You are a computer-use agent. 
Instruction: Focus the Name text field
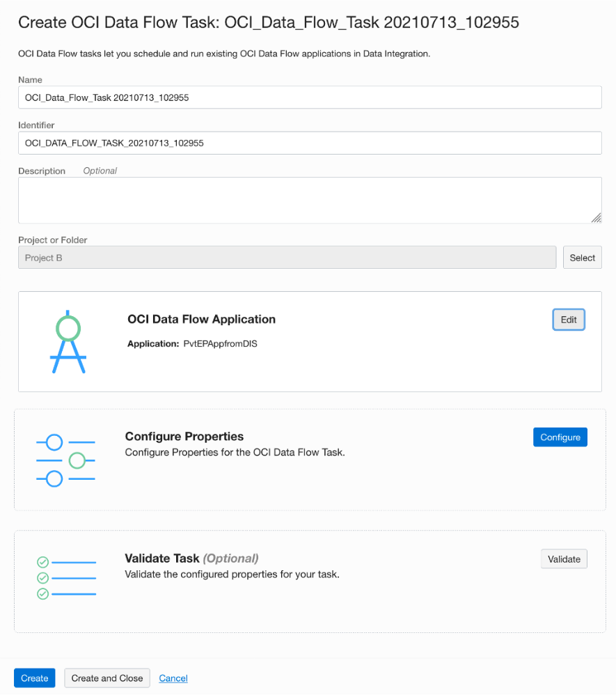310,97
